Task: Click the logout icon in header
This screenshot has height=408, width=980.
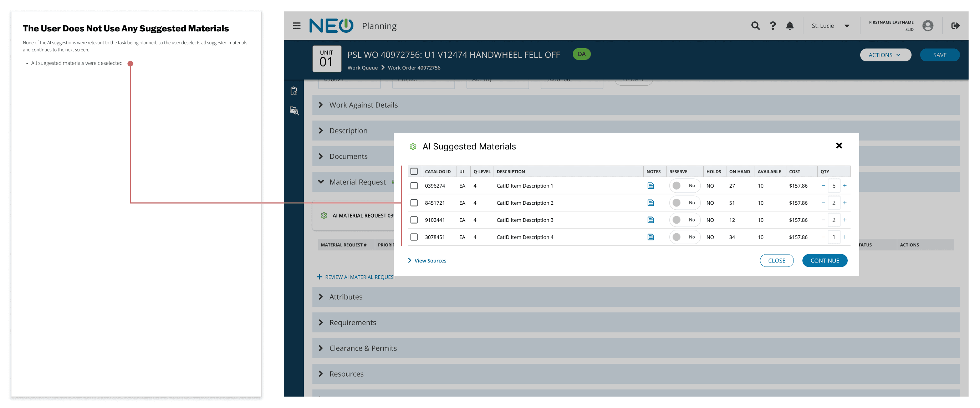Action: click(955, 26)
